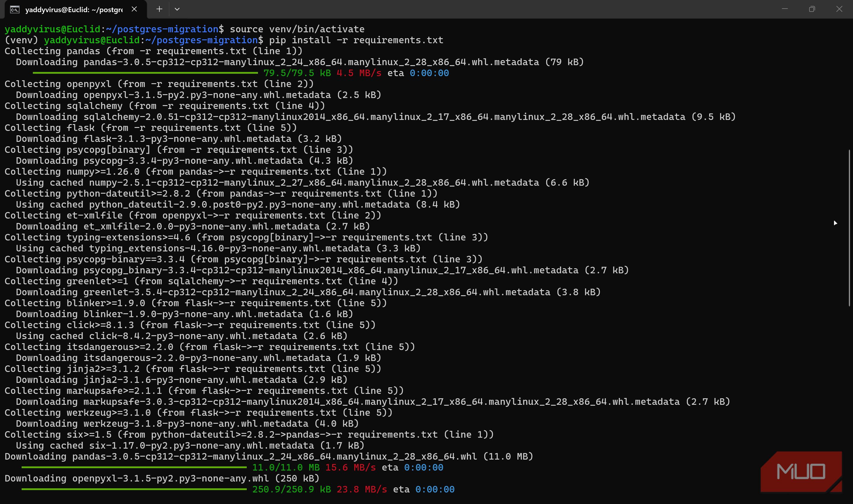Click the 'Collecting numpy>=1.26.0' line
The width and height of the screenshot is (853, 504).
[x=196, y=171]
